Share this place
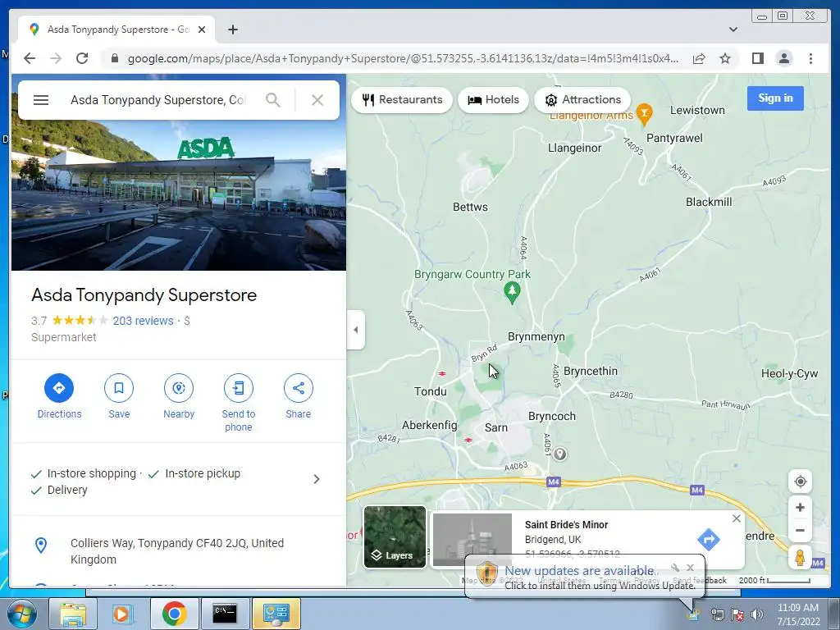The width and height of the screenshot is (840, 630). pyautogui.click(x=299, y=388)
